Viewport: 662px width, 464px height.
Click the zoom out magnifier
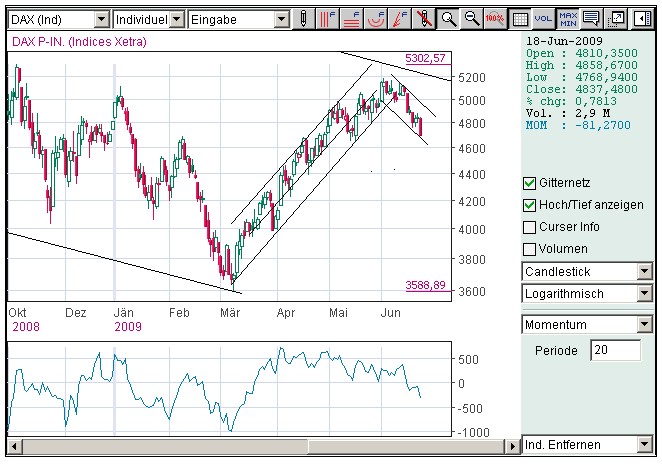point(472,19)
